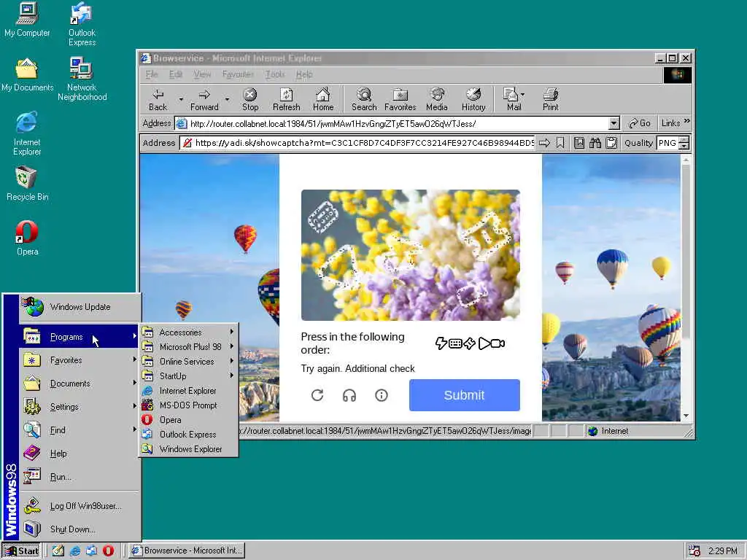
Task: Open Run... from Start menu
Action: 80,477
